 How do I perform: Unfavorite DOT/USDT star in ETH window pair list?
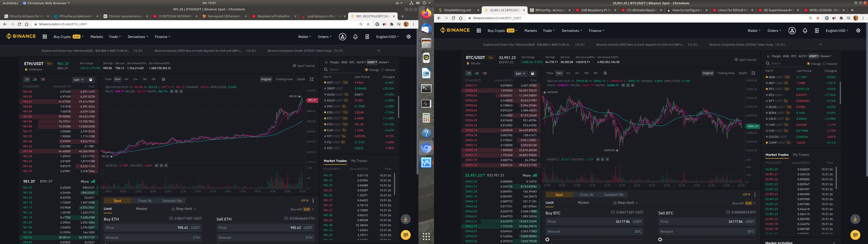point(325,82)
